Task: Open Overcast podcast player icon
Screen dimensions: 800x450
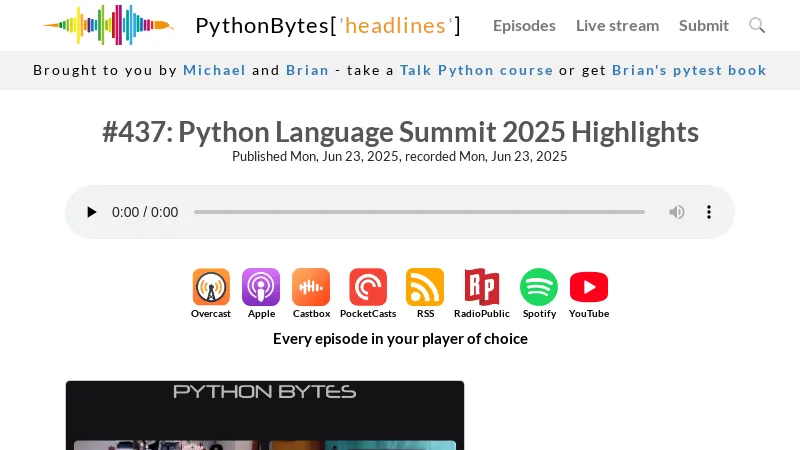Action: point(211,287)
